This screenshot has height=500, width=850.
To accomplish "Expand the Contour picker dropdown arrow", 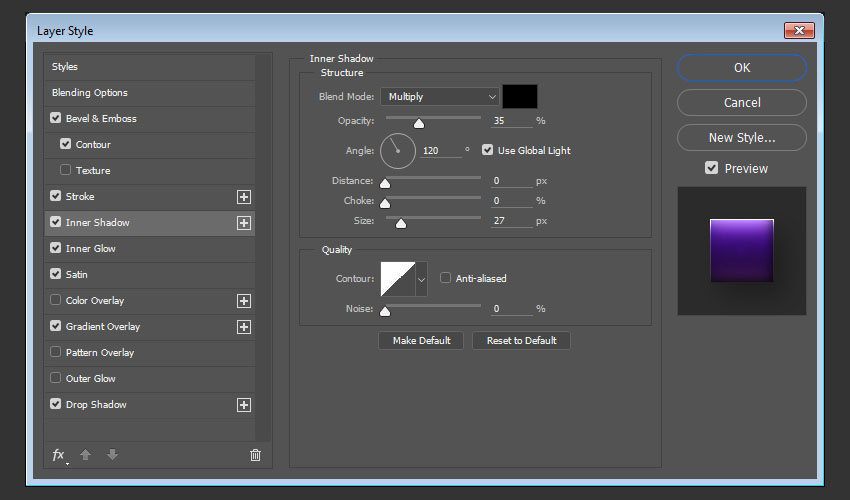I will tap(421, 279).
